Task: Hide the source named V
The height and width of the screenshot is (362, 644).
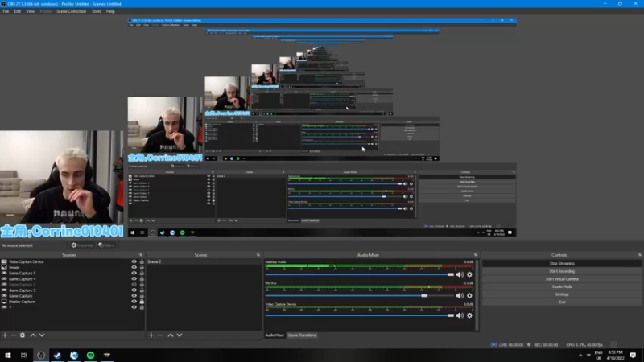Action: (x=134, y=307)
